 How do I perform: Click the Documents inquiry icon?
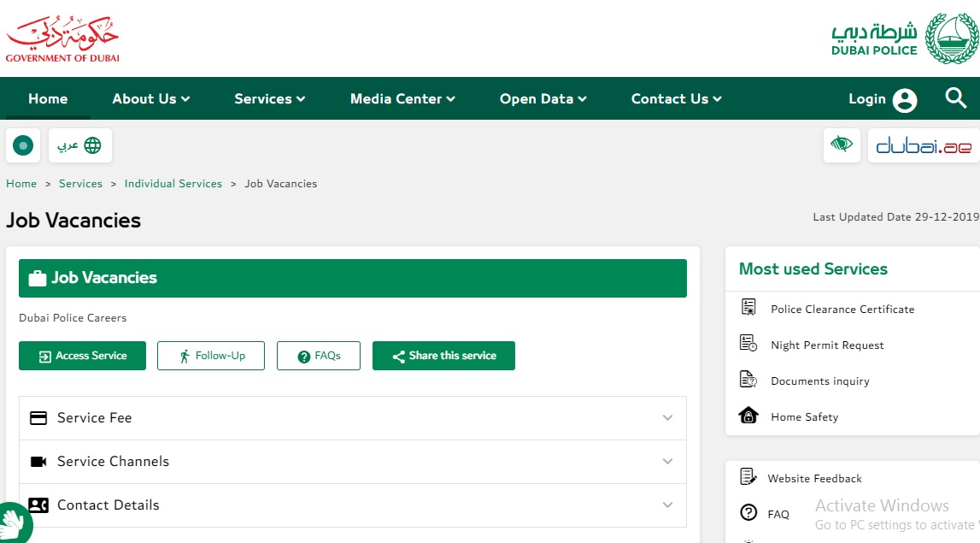(x=748, y=379)
